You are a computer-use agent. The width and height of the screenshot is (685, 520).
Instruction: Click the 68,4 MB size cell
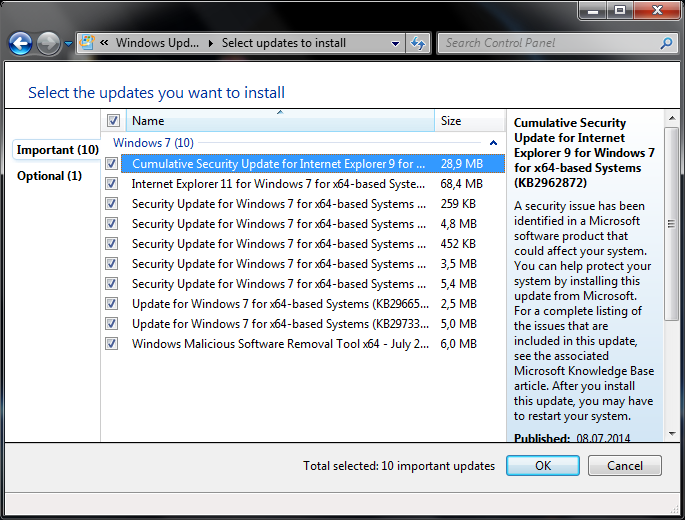[461, 184]
